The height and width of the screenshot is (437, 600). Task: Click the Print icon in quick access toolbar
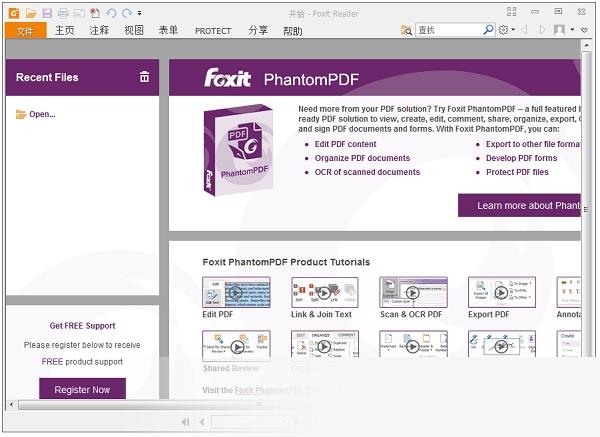point(63,13)
